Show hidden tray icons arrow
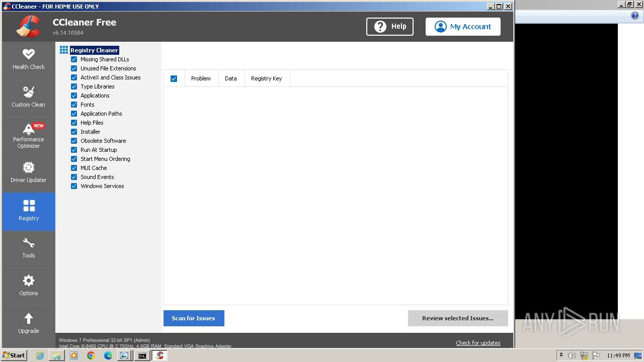Viewport: 644px width, 362px height. [561, 355]
